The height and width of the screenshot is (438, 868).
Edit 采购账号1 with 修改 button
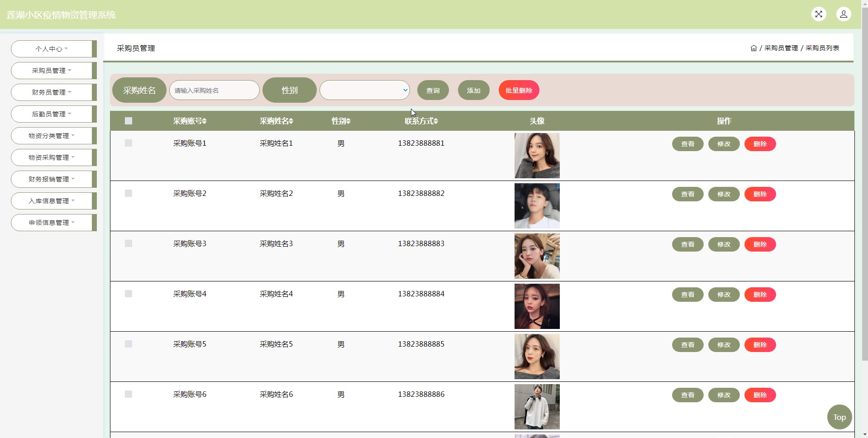tap(724, 144)
